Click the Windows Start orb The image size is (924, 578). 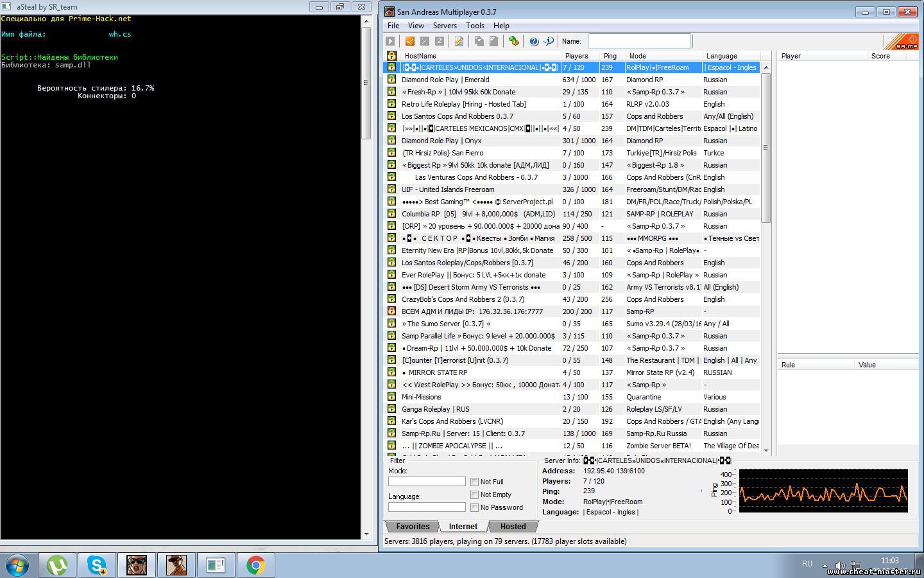17,565
